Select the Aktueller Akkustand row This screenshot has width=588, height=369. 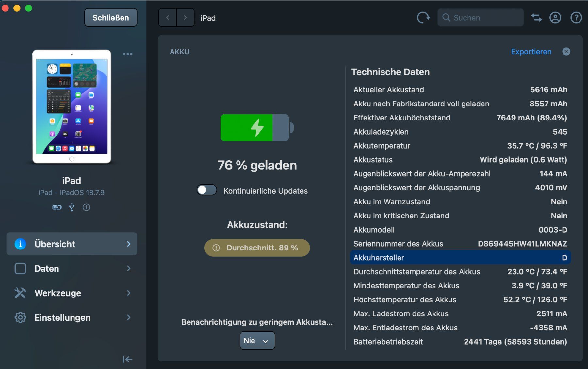[x=460, y=90]
